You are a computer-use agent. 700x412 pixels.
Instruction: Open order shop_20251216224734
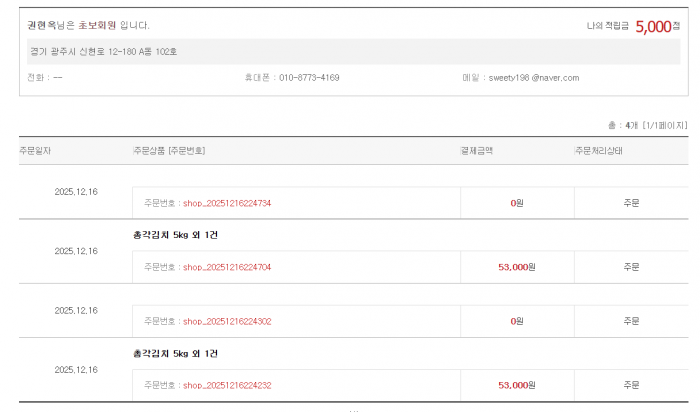click(x=227, y=203)
